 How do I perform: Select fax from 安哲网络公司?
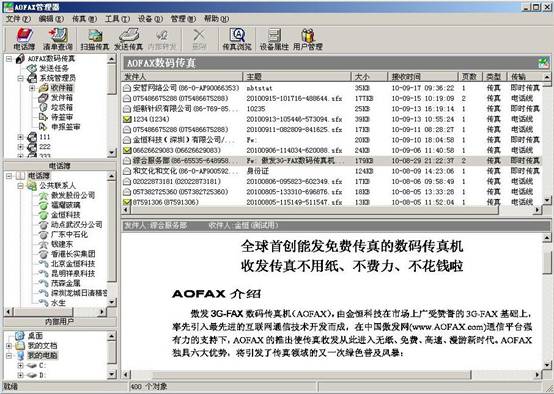[x=332, y=88]
